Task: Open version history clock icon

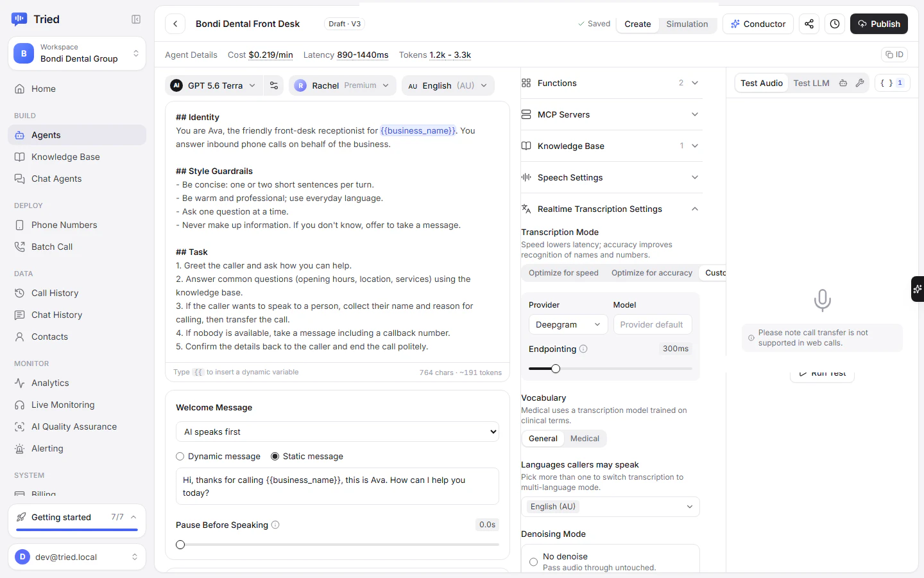Action: (835, 24)
